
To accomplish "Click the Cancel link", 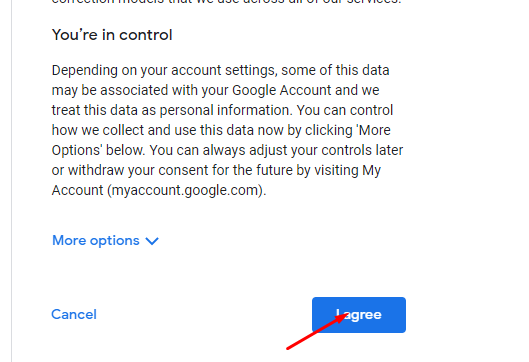I will coord(74,314).
